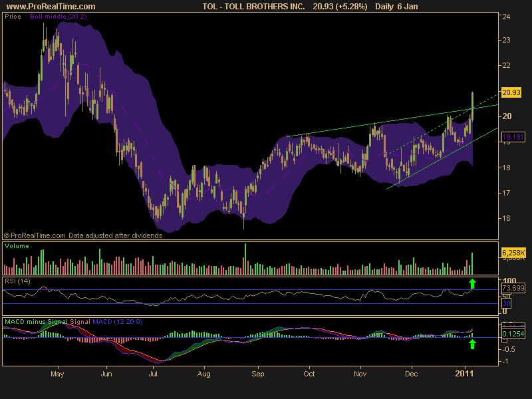Screen dimensions: 532x399
Task: Click the 20.93 (+5.28%) price header
Action: pos(340,7)
